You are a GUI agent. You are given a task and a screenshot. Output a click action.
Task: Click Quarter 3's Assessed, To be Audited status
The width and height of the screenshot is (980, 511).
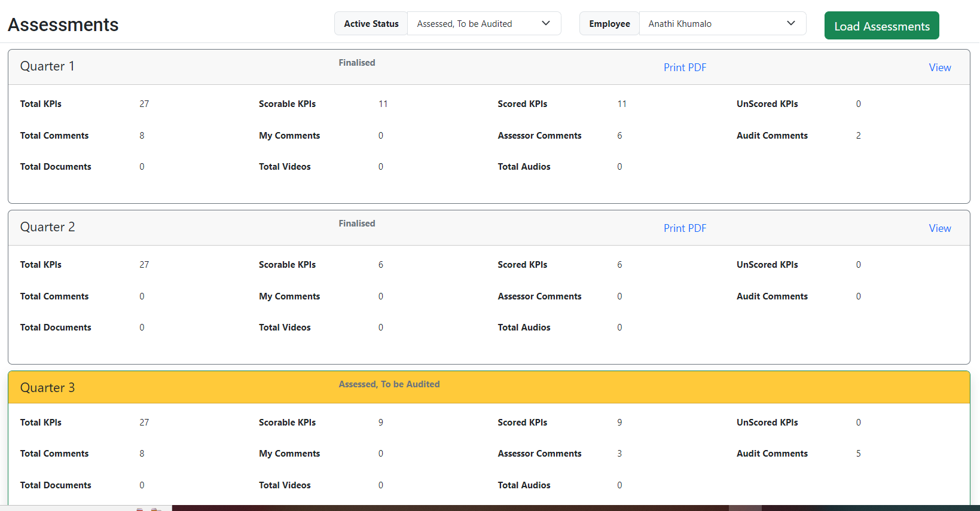pos(389,384)
